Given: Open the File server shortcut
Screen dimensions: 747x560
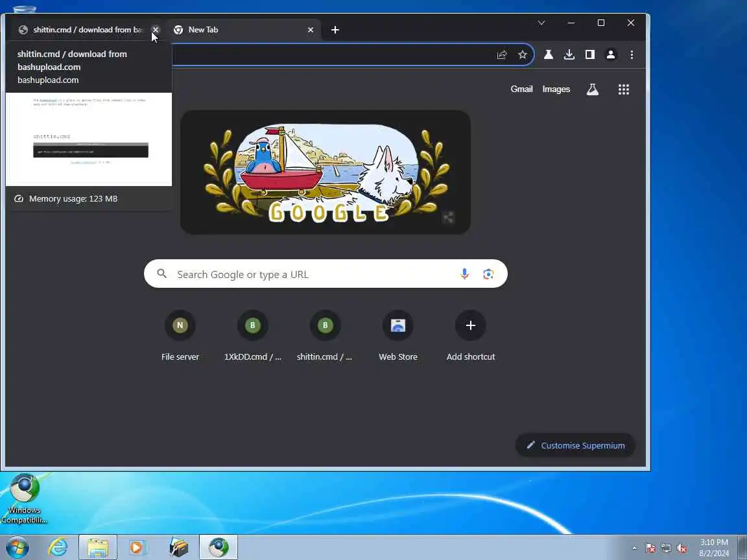Looking at the screenshot, I should coord(180,336).
